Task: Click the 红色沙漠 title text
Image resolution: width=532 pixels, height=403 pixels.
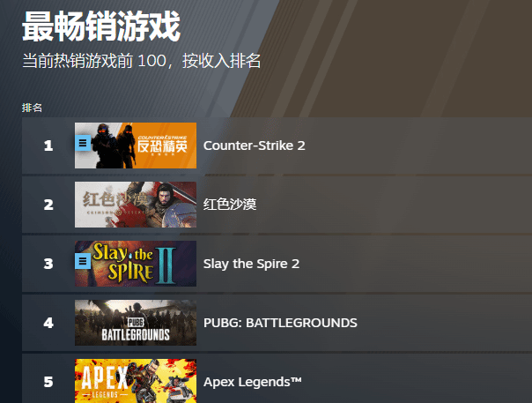Action: pyautogui.click(x=230, y=205)
